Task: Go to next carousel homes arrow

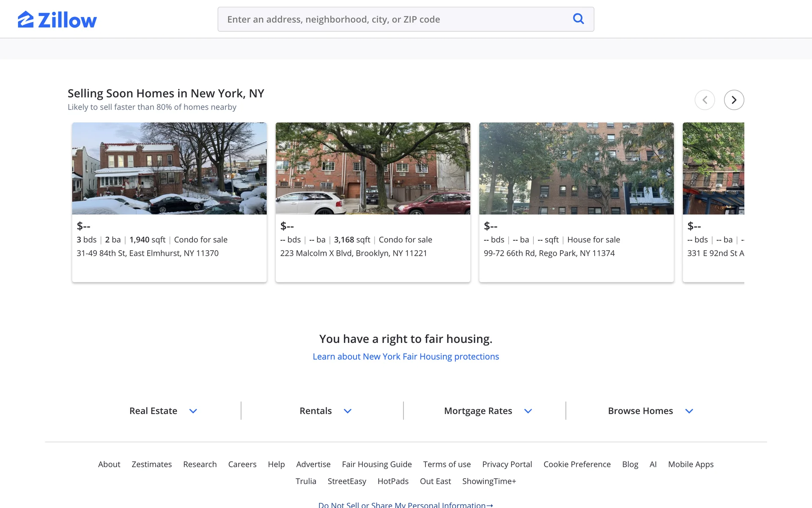Action: pyautogui.click(x=734, y=100)
